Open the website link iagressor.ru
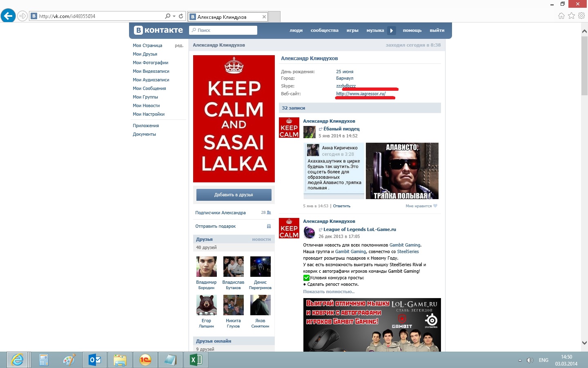 [361, 94]
